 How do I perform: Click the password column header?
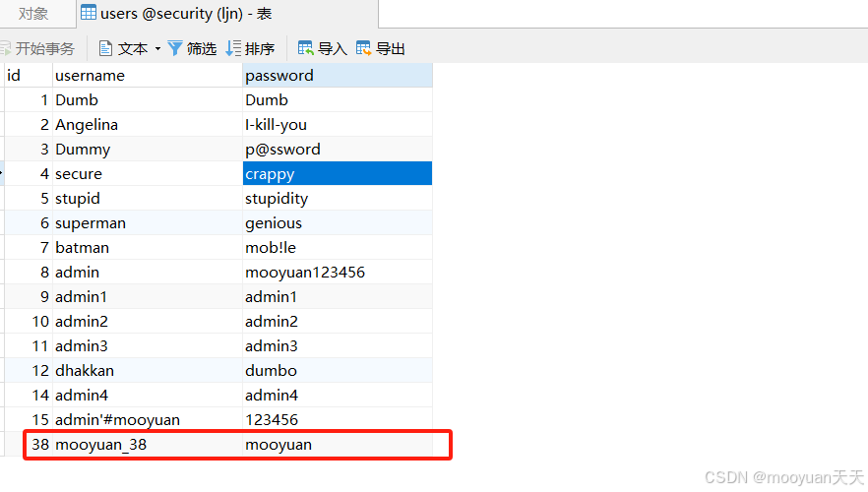point(338,75)
